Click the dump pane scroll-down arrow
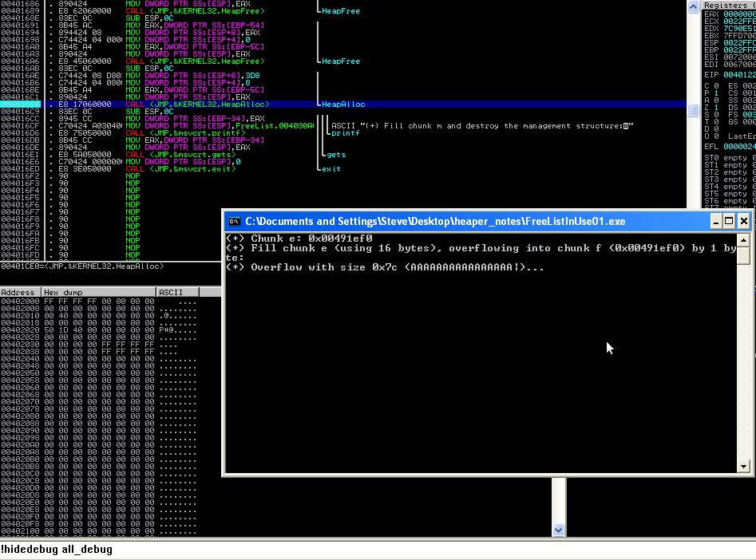The width and height of the screenshot is (756, 560). point(558,530)
